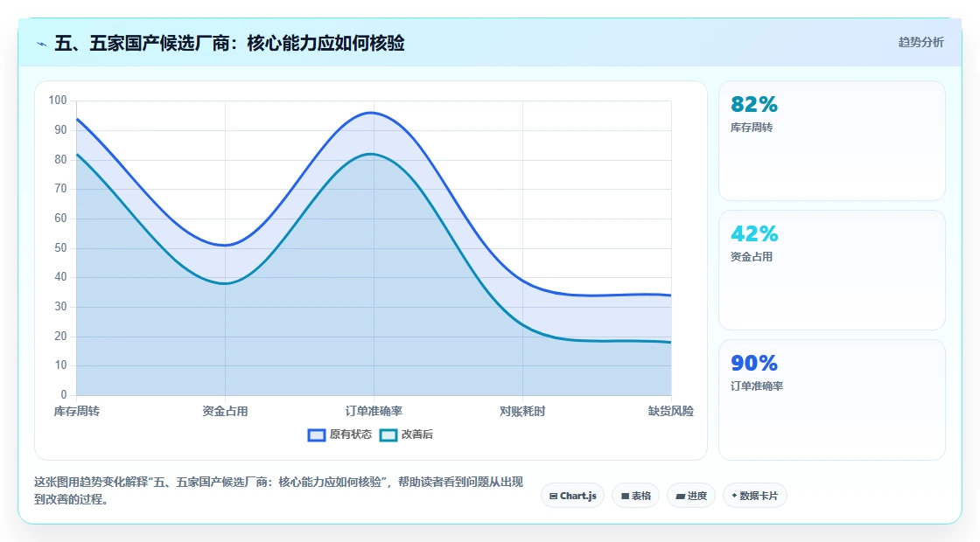Click the sparkle icon in 数据卡片 chip
This screenshot has height=542, width=980.
point(734,496)
